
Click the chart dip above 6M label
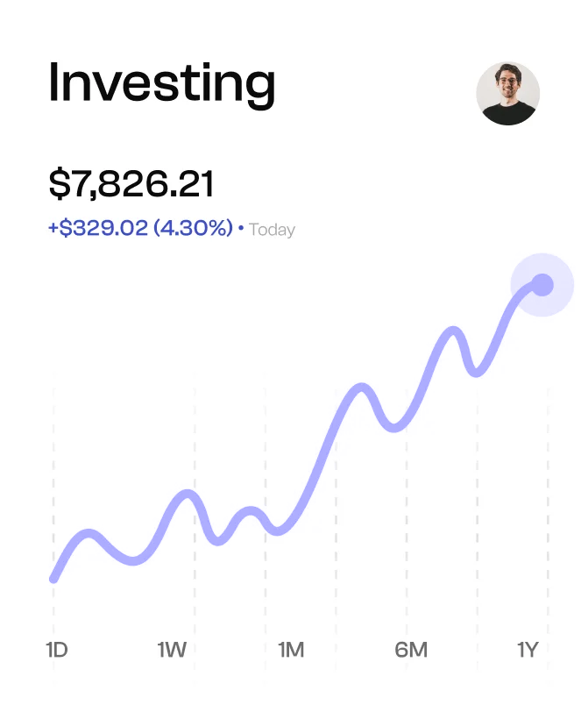[395, 428]
